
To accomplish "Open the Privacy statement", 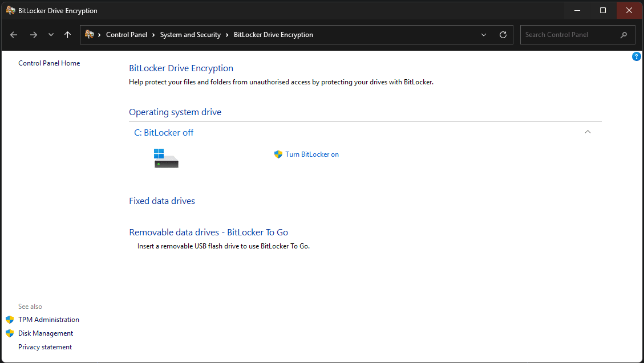I will click(x=45, y=347).
